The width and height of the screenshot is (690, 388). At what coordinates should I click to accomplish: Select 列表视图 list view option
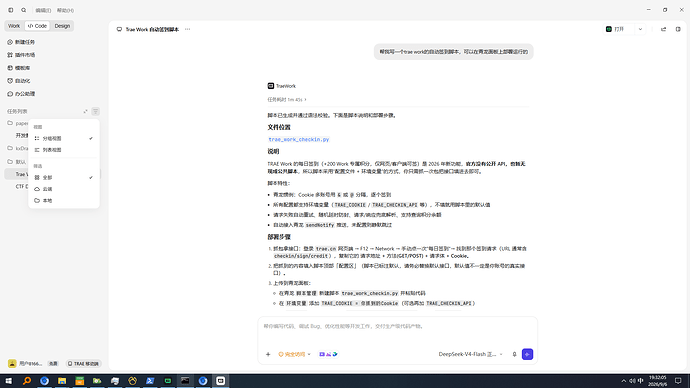coord(64,150)
